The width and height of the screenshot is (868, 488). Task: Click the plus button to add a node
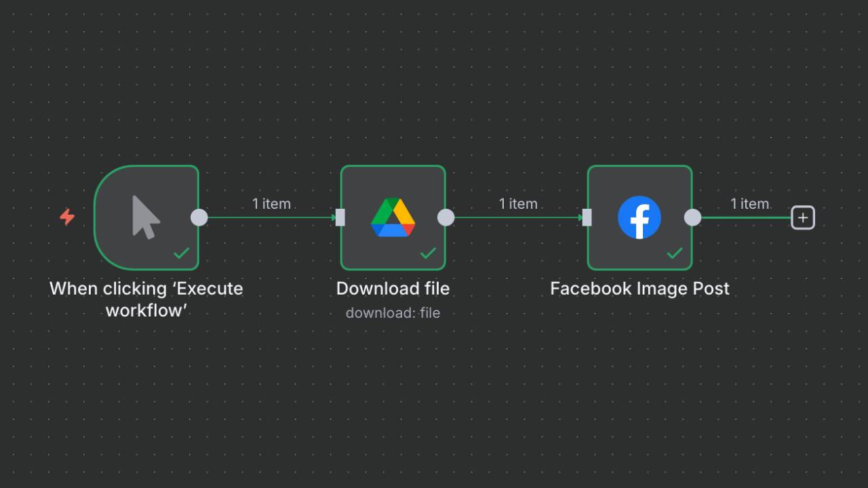coord(803,218)
